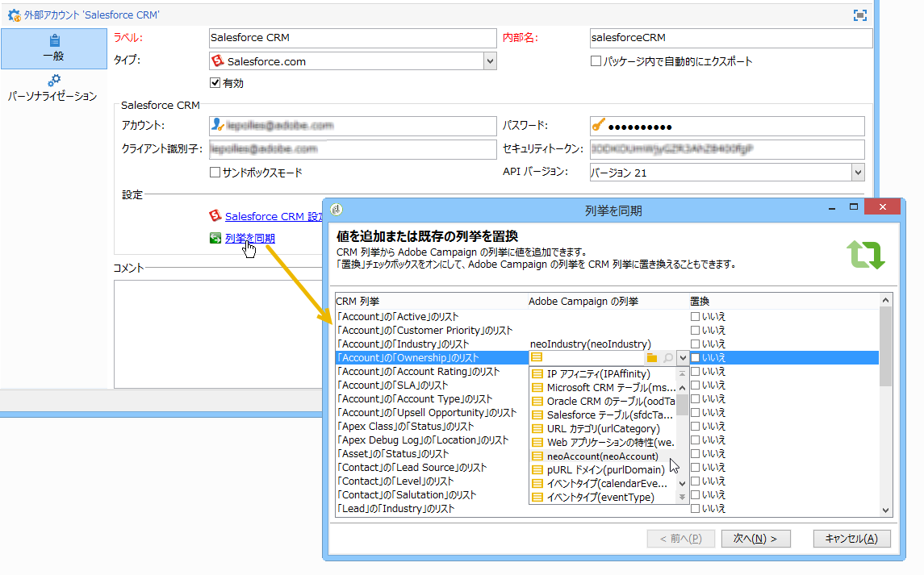The height and width of the screenshot is (575, 924).
Task: Check 置換 for the Account Industry row
Action: (x=696, y=344)
